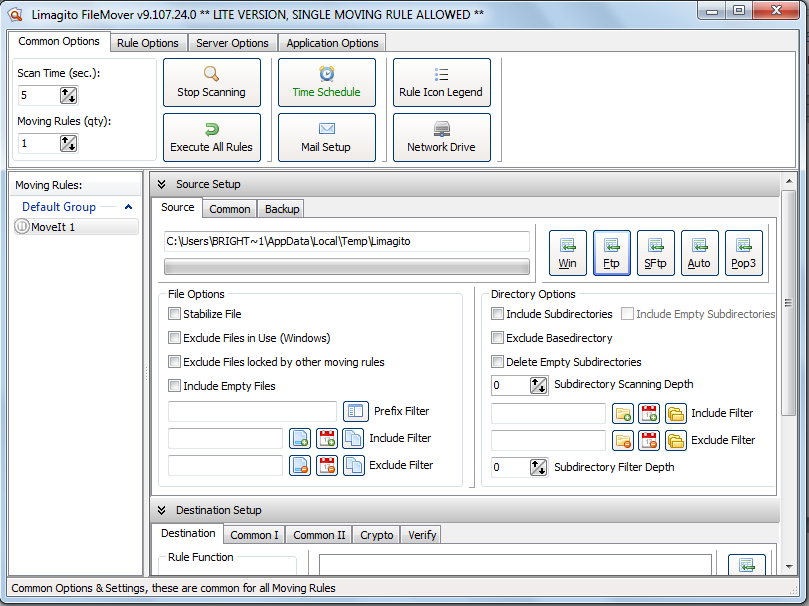Image resolution: width=809 pixels, height=606 pixels.
Task: Collapse the Destination Setup section
Action: 162,510
